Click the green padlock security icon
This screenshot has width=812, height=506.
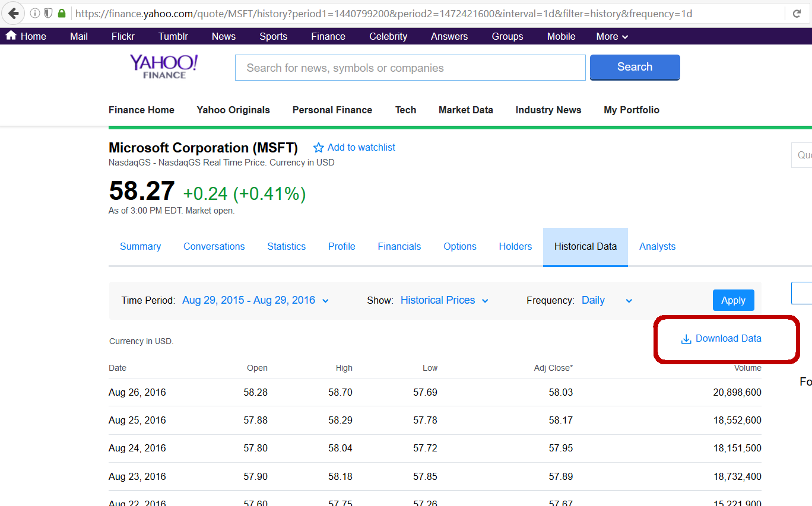[62, 13]
